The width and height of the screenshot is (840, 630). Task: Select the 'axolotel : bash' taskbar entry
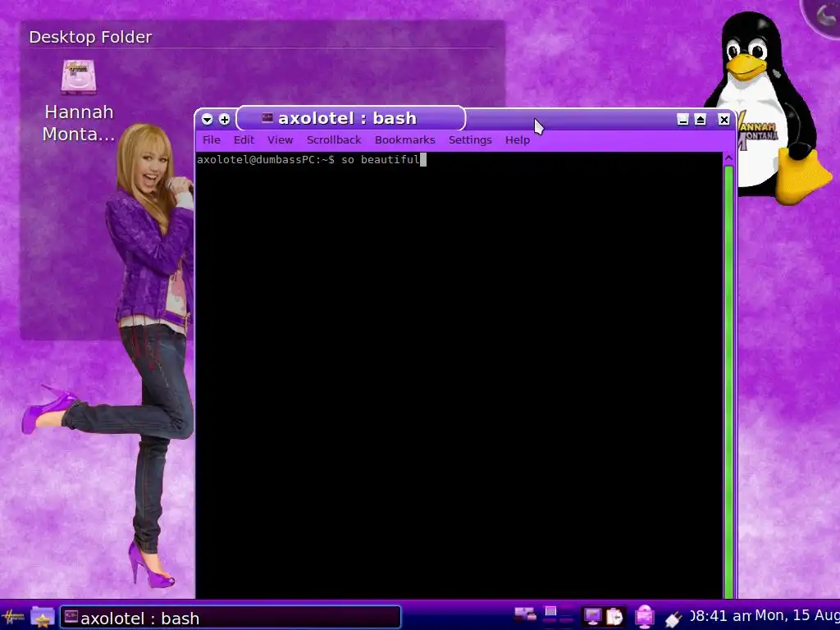[x=231, y=618]
